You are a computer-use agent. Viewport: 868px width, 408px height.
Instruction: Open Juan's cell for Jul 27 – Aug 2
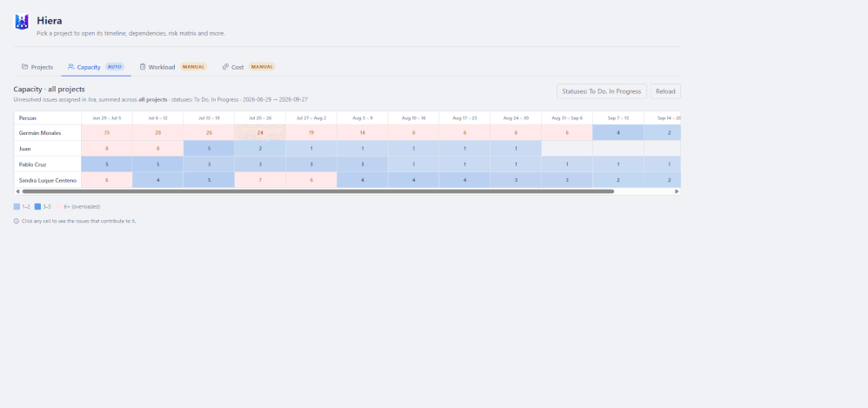pyautogui.click(x=311, y=149)
